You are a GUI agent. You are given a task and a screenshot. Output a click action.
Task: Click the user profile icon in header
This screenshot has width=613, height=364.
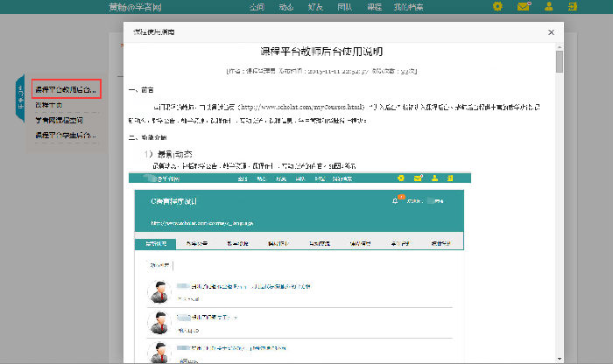[548, 7]
